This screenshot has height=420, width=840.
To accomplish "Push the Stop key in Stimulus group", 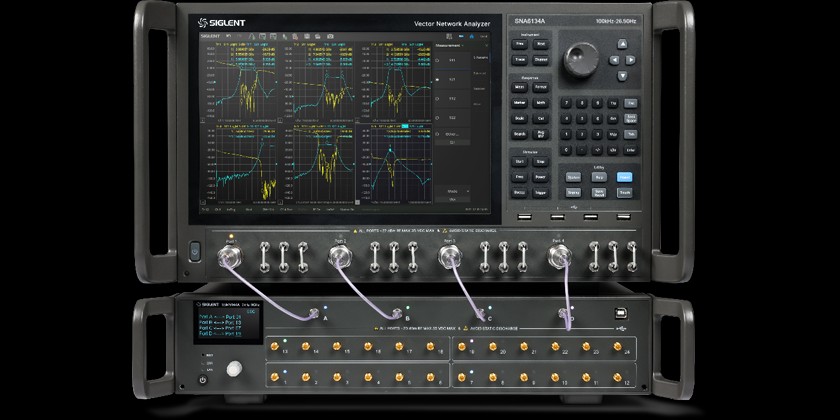I will [541, 161].
